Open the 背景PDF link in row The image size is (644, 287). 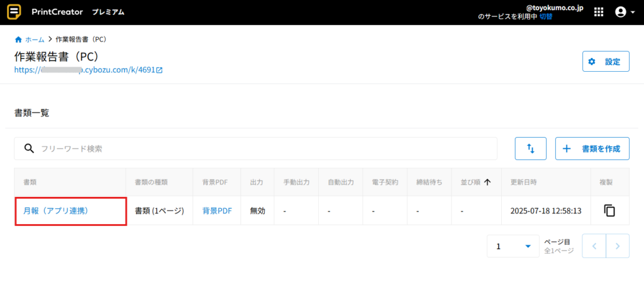(217, 211)
